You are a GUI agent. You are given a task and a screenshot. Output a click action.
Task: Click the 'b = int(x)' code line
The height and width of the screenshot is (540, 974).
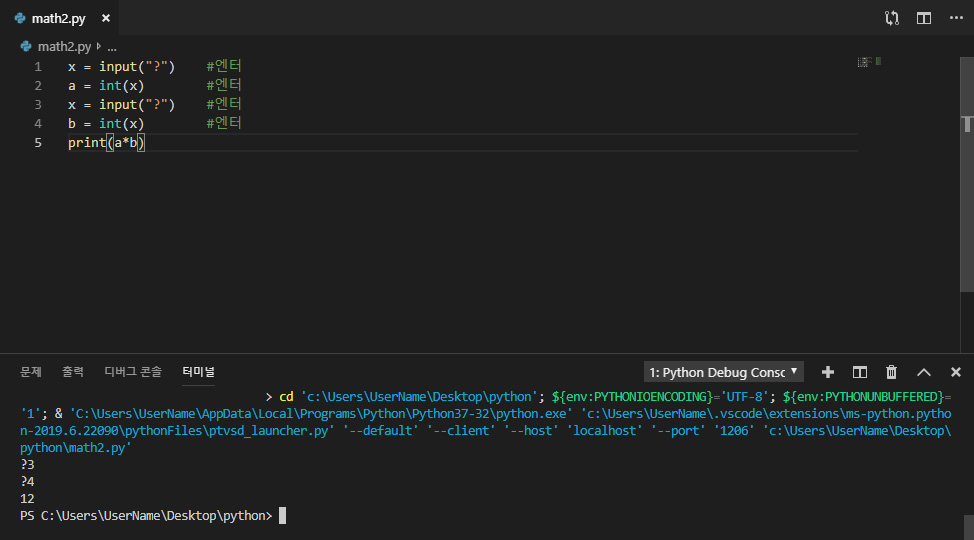pyautogui.click(x=106, y=124)
